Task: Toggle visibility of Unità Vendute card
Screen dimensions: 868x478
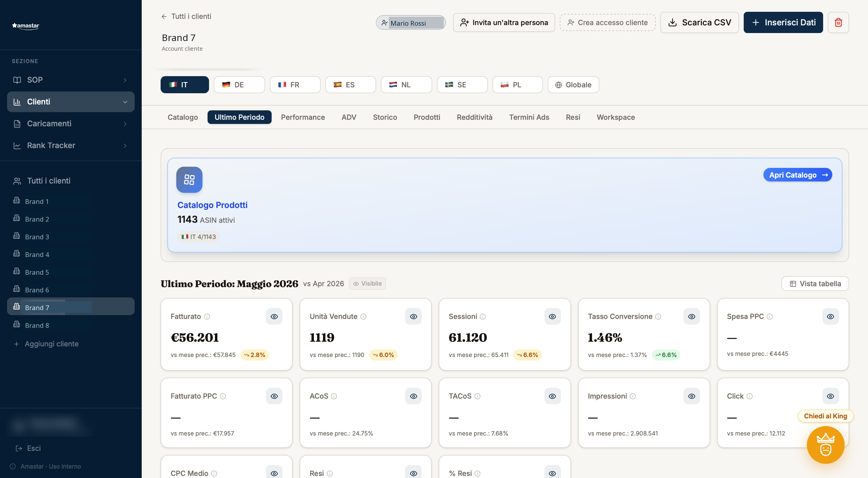Action: pos(413,317)
